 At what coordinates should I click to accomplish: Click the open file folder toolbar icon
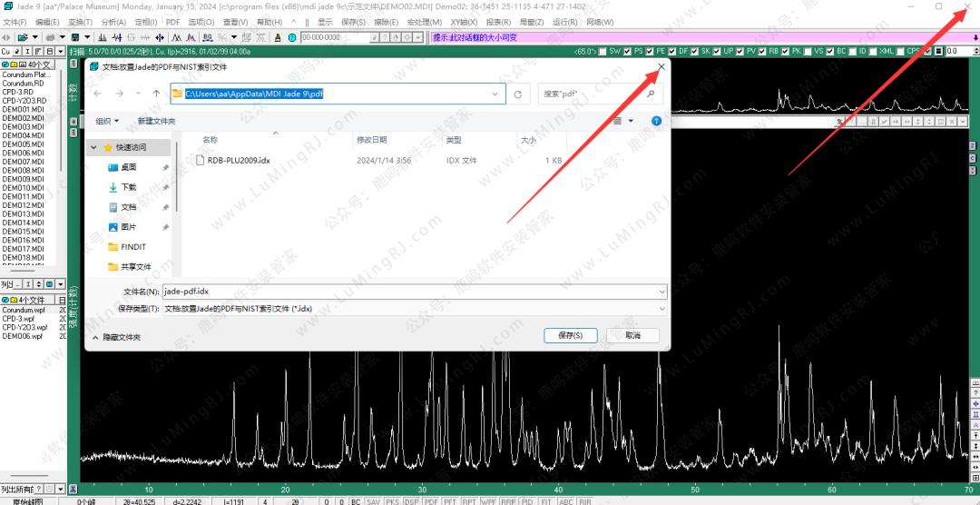pos(21,37)
